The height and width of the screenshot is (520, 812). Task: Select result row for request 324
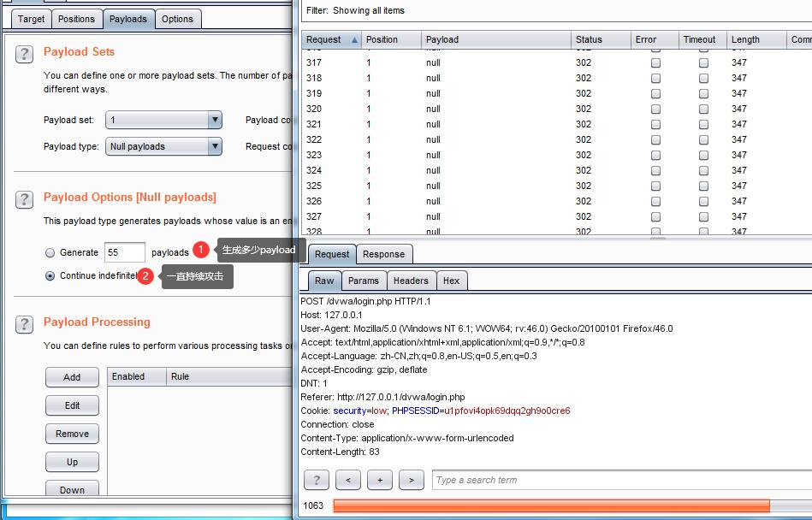[557, 170]
